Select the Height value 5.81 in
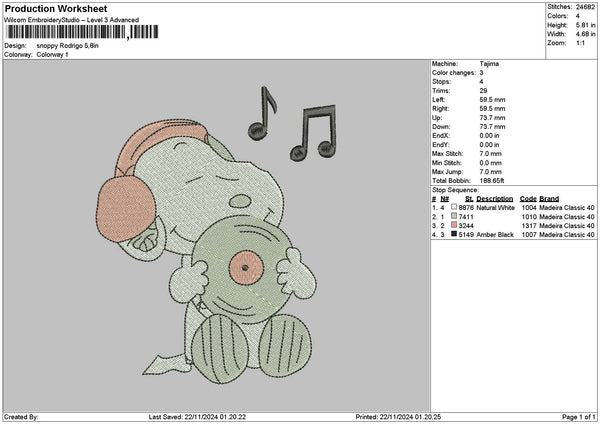Image resolution: width=600 pixels, height=424 pixels. tap(585, 25)
